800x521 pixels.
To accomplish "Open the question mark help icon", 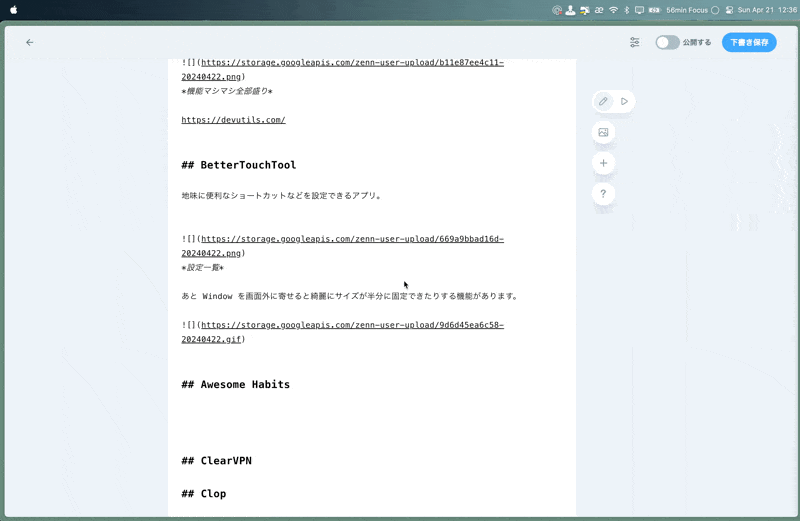I will (603, 193).
